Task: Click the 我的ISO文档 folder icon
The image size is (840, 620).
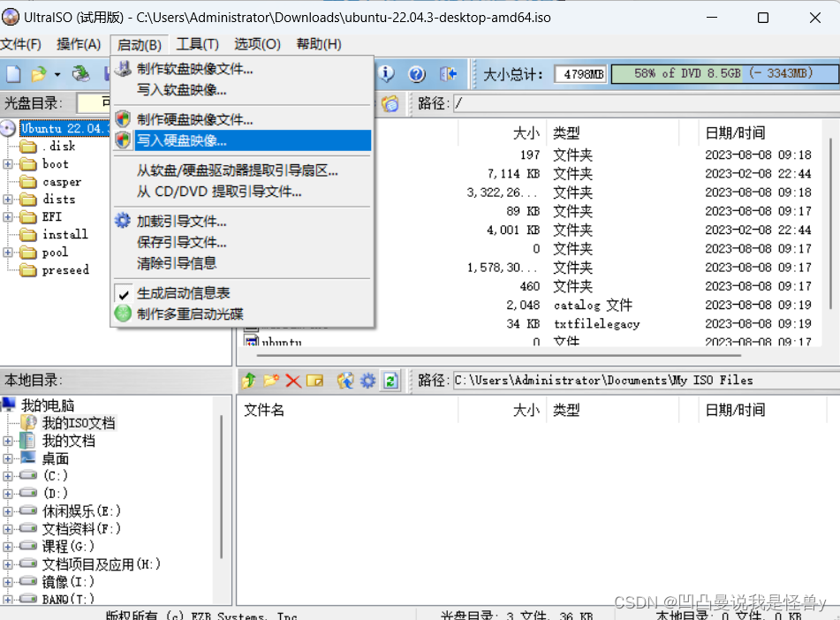Action: (28, 422)
